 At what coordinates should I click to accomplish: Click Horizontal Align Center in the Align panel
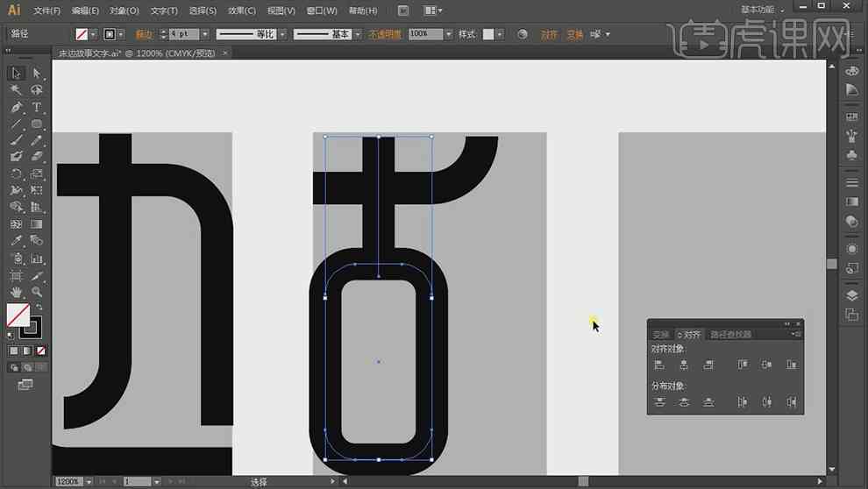coord(684,365)
